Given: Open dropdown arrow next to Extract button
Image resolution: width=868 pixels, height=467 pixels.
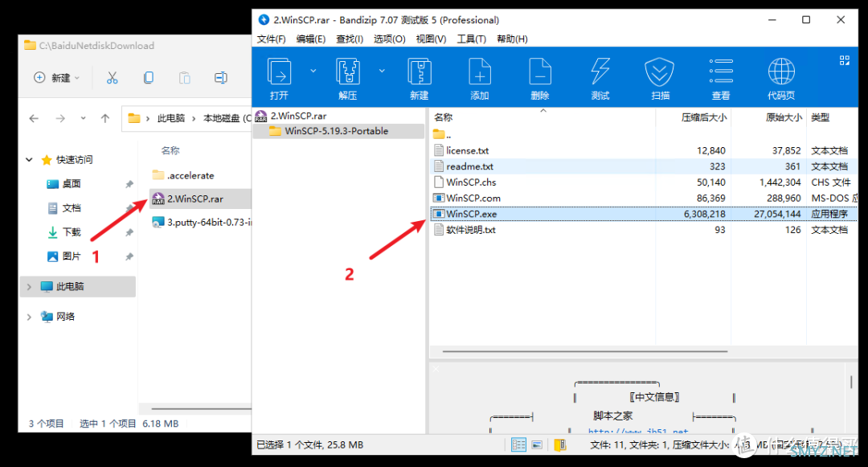Looking at the screenshot, I should pos(382,71).
